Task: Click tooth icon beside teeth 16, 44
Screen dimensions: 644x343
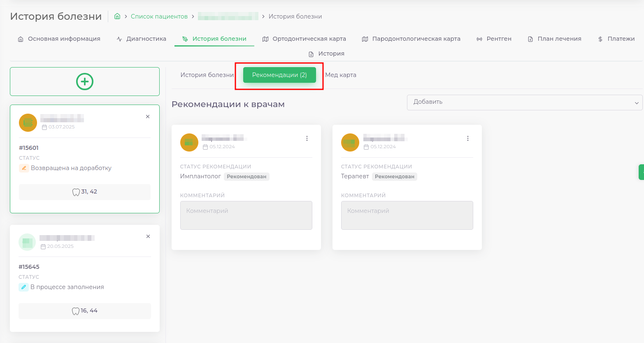Action: click(x=75, y=311)
